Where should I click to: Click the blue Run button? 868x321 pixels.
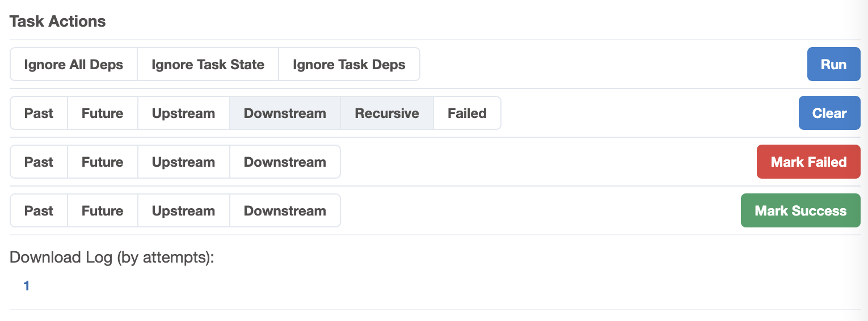tap(833, 65)
